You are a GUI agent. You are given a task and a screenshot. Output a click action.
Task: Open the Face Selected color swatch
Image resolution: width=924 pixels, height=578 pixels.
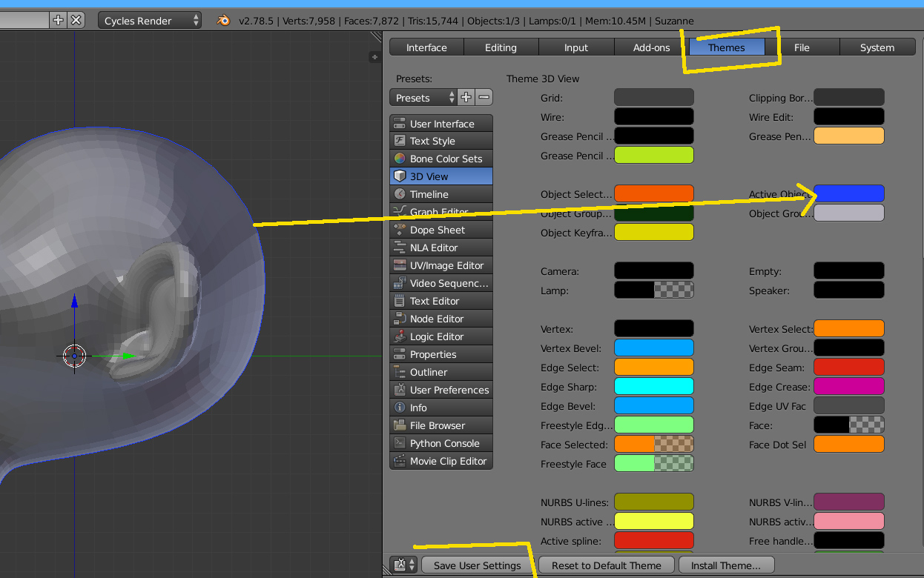click(654, 444)
